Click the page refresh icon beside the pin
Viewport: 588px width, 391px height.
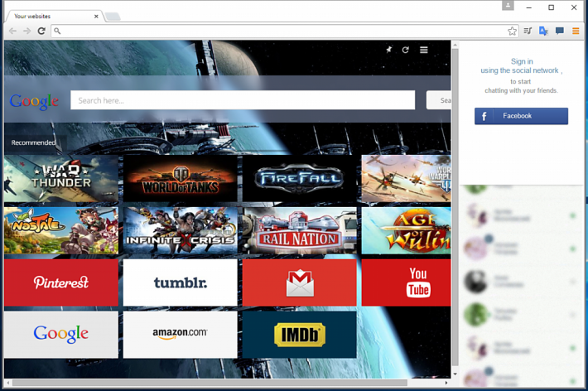coord(405,50)
